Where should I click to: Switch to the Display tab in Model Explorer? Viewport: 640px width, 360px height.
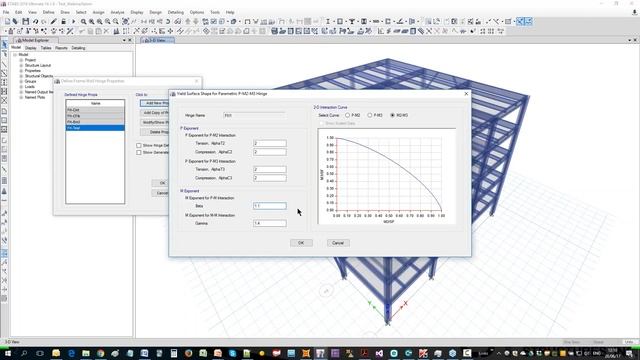(31, 48)
